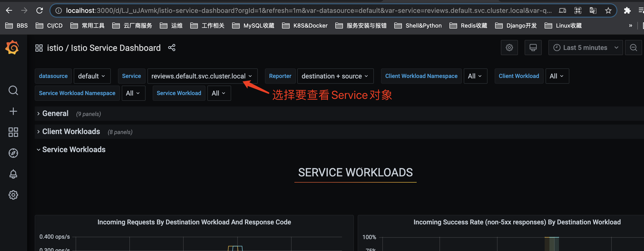Click the Service Workload Namespace label
The width and height of the screenshot is (644, 251).
click(77, 93)
